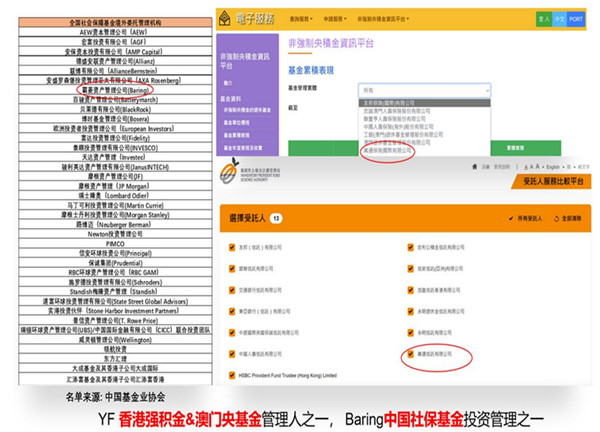Toggle 加皇信託香港有限公司 checkbox
The width and height of the screenshot is (600, 432).
411,290
